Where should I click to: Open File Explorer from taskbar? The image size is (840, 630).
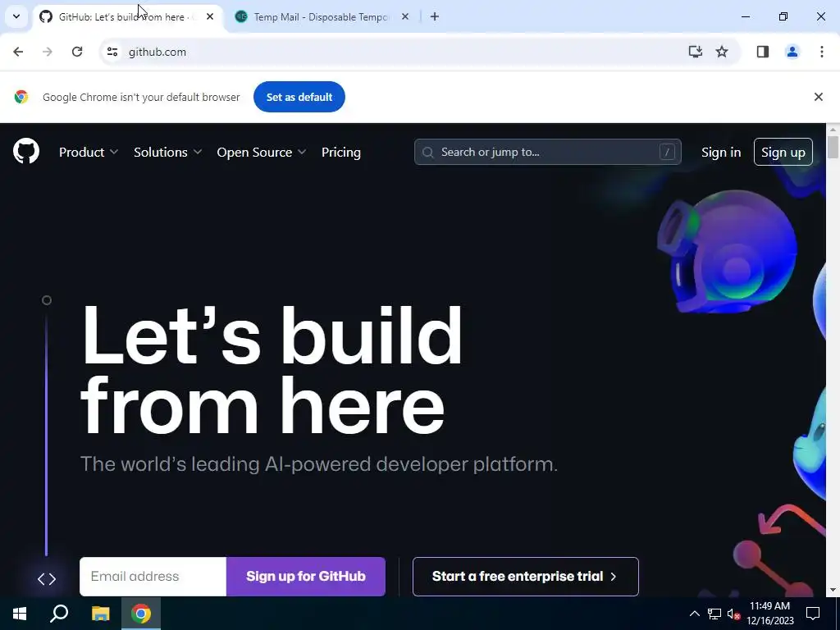(100, 614)
